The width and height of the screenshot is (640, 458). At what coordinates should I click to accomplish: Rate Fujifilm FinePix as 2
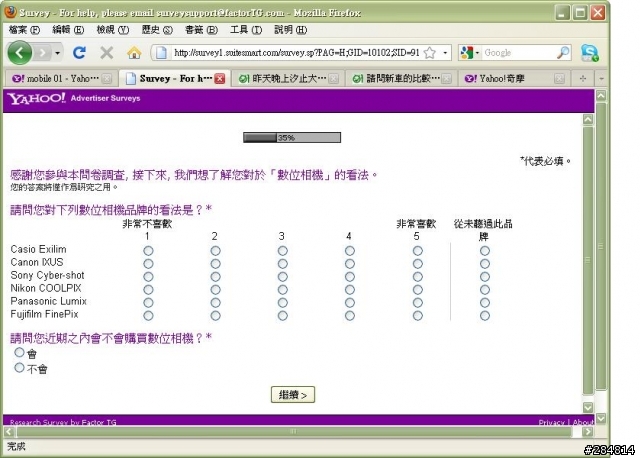(x=216, y=316)
